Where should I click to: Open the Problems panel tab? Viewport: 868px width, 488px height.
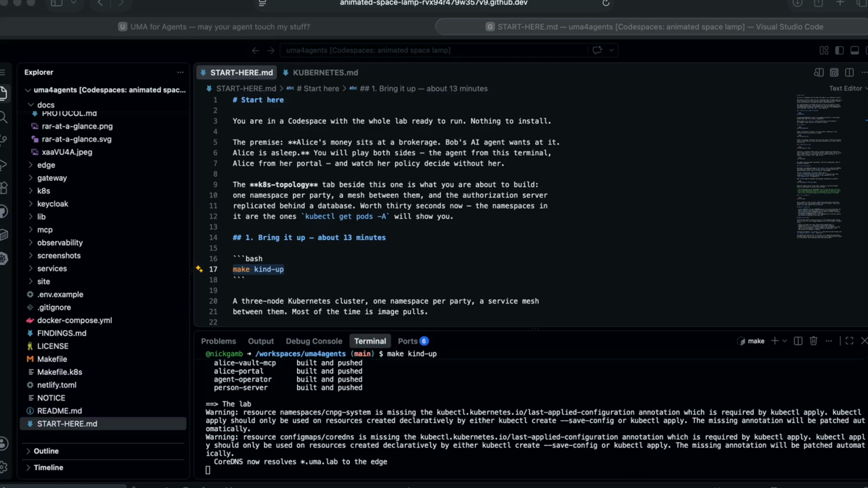click(218, 341)
